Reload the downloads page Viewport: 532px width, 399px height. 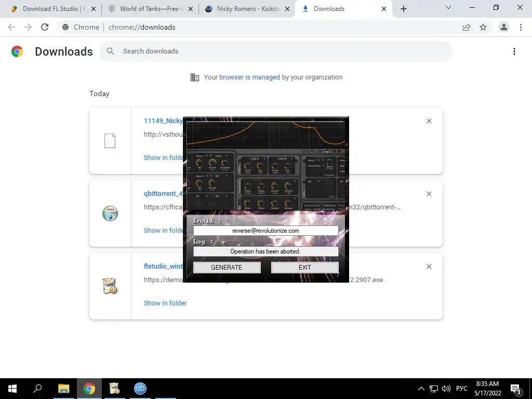click(45, 27)
